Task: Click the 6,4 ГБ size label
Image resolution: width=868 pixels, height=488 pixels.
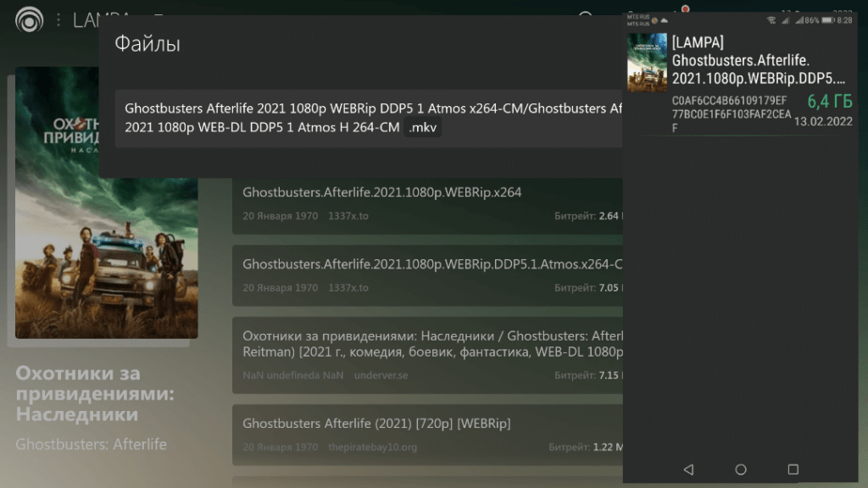Action: coord(829,102)
